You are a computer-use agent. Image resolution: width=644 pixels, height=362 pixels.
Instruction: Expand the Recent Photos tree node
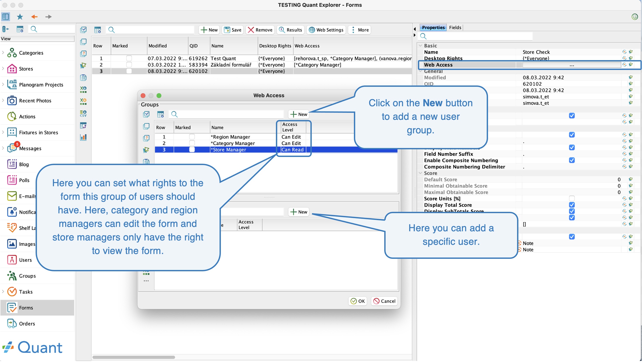[3, 100]
